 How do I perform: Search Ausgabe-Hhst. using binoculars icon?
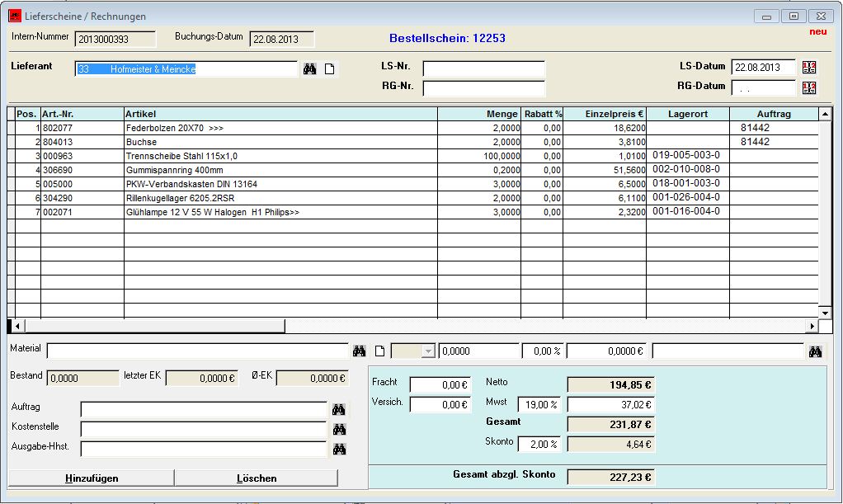pos(338,449)
